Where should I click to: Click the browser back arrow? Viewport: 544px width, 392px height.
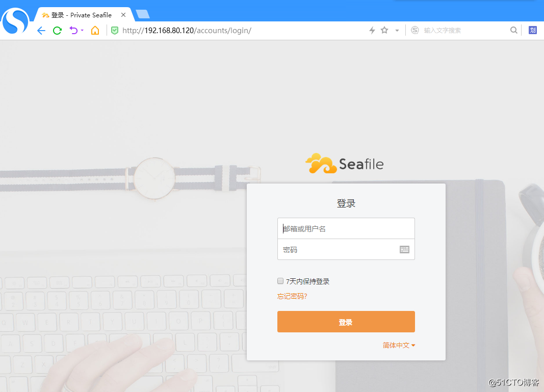click(x=41, y=30)
